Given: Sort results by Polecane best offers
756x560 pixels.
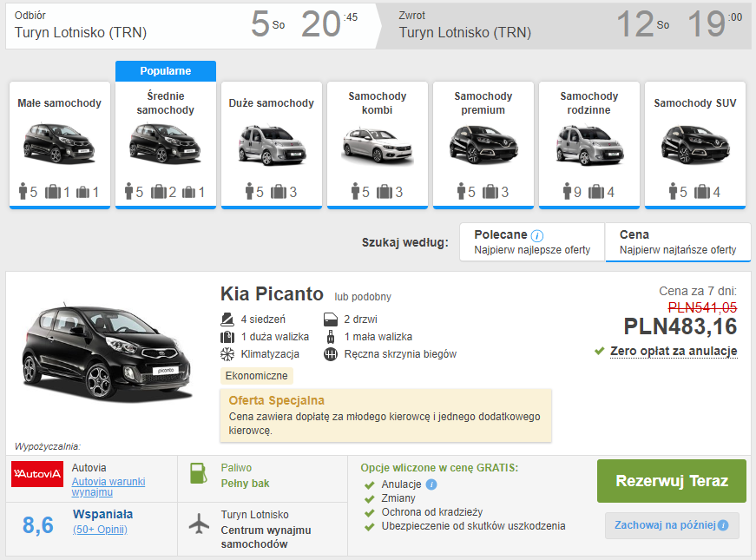Looking at the screenshot, I should click(x=532, y=241).
